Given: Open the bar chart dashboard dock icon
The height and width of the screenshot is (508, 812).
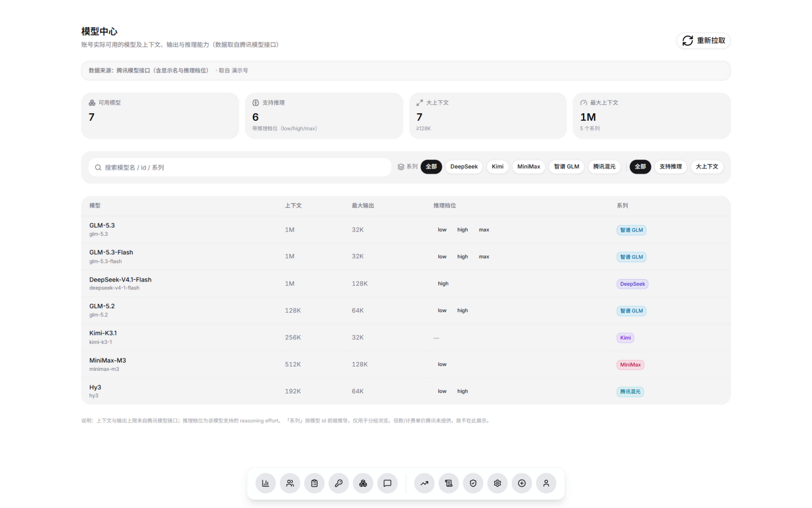Looking at the screenshot, I should tap(265, 483).
